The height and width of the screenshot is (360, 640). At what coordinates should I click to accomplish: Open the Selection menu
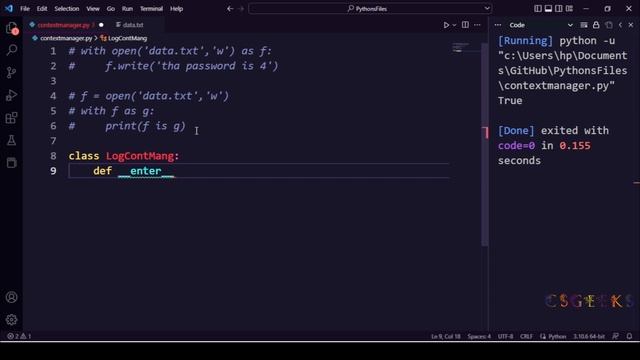click(x=67, y=9)
